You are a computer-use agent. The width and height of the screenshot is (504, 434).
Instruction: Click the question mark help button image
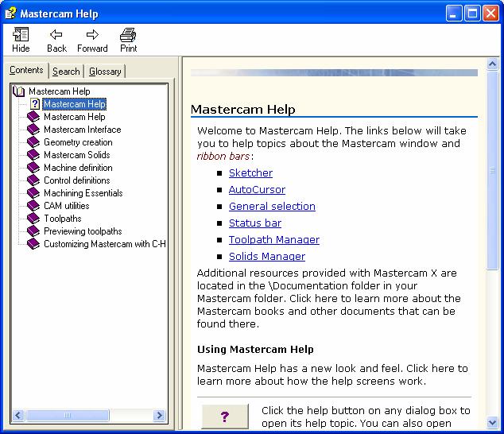(225, 417)
